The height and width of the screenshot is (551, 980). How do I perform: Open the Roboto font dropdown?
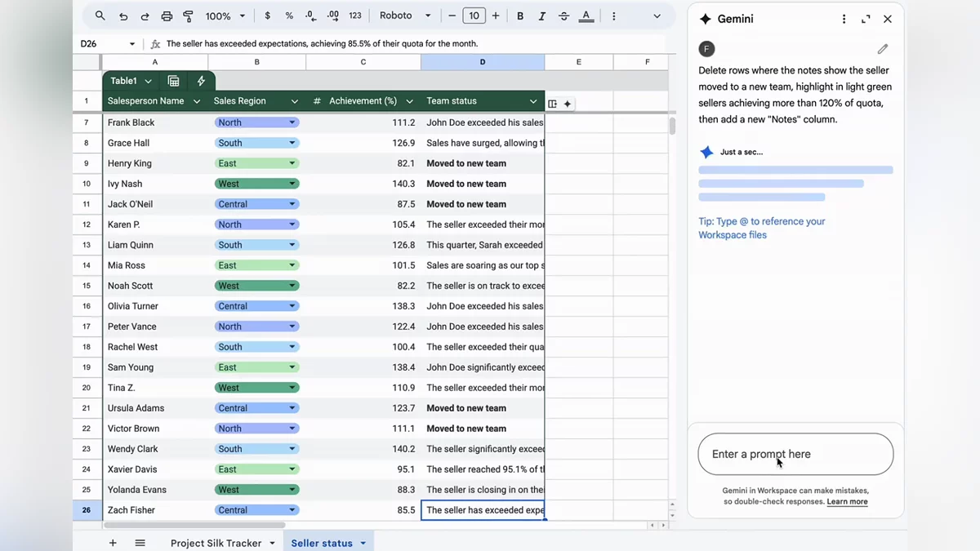[x=405, y=16]
